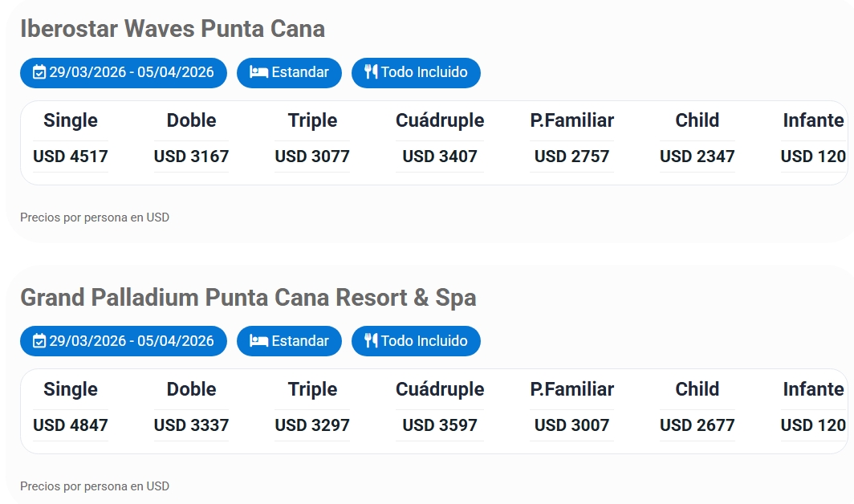Image resolution: width=854 pixels, height=504 pixels.
Task: Select Iberostar Single price USD 4517
Action: pyautogui.click(x=71, y=156)
